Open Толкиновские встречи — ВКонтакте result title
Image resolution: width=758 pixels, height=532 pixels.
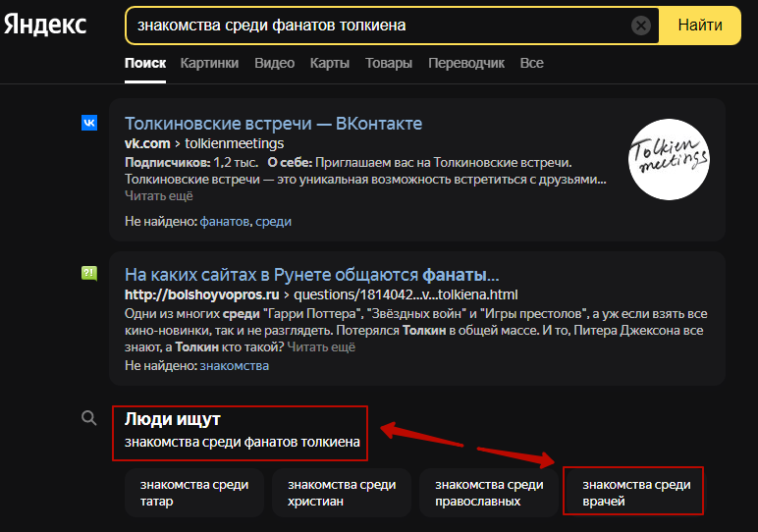coord(273,124)
